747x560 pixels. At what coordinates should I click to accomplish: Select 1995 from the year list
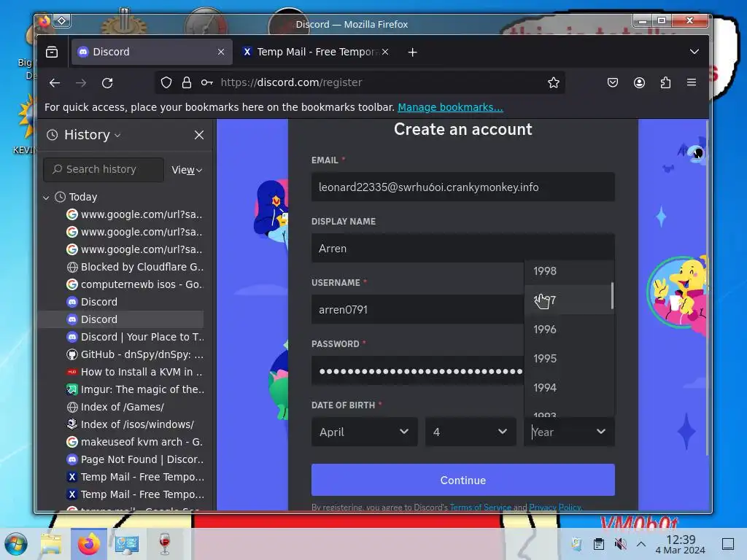(x=569, y=359)
